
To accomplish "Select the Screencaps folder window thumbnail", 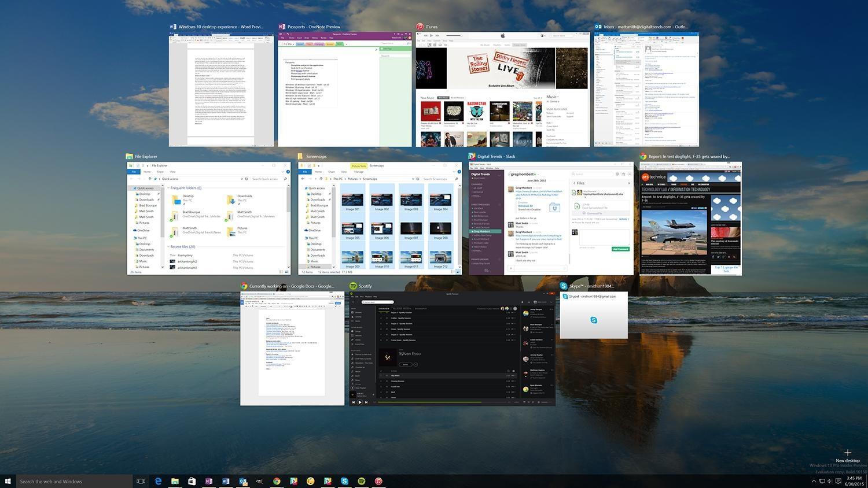I will (x=380, y=219).
